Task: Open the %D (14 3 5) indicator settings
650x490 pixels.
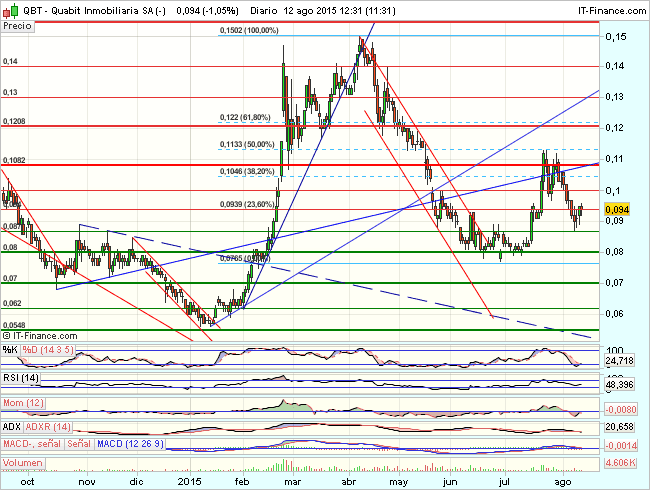Action: 48,350
